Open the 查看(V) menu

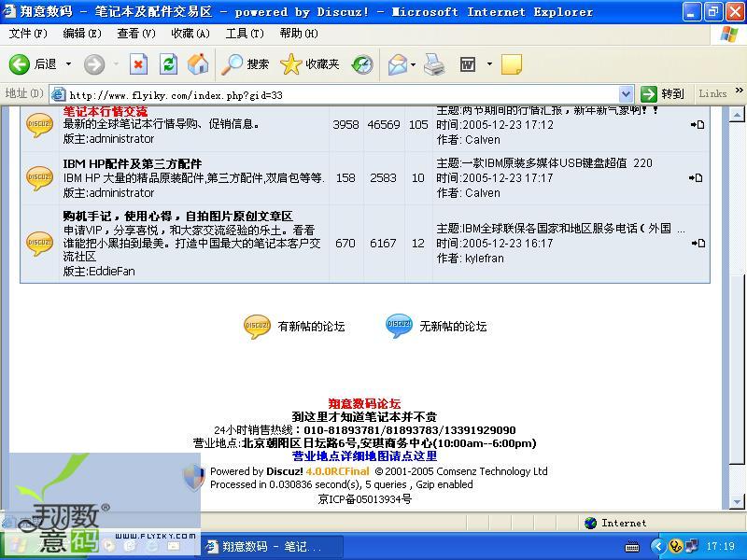(136, 34)
